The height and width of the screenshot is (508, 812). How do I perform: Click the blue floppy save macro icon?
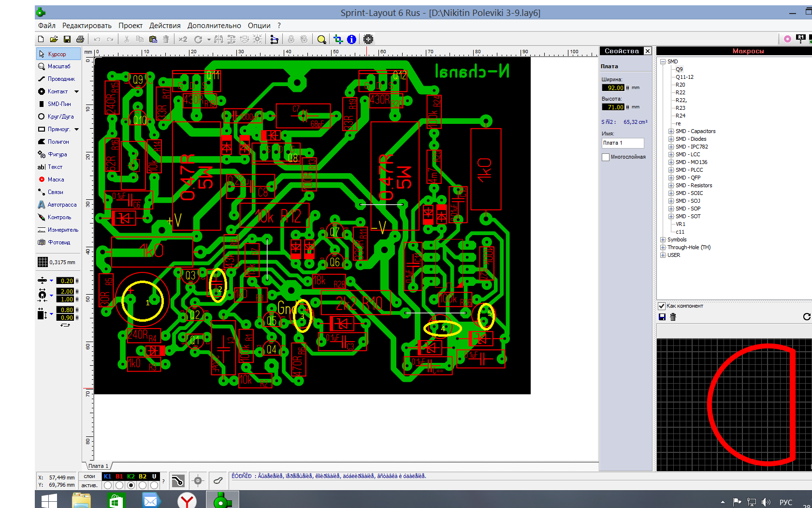(x=662, y=317)
